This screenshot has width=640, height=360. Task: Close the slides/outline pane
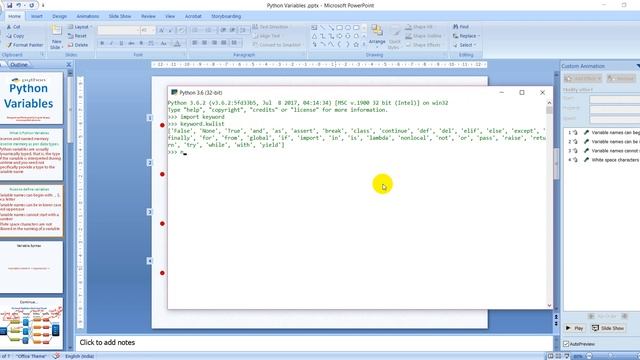(x=69, y=64)
